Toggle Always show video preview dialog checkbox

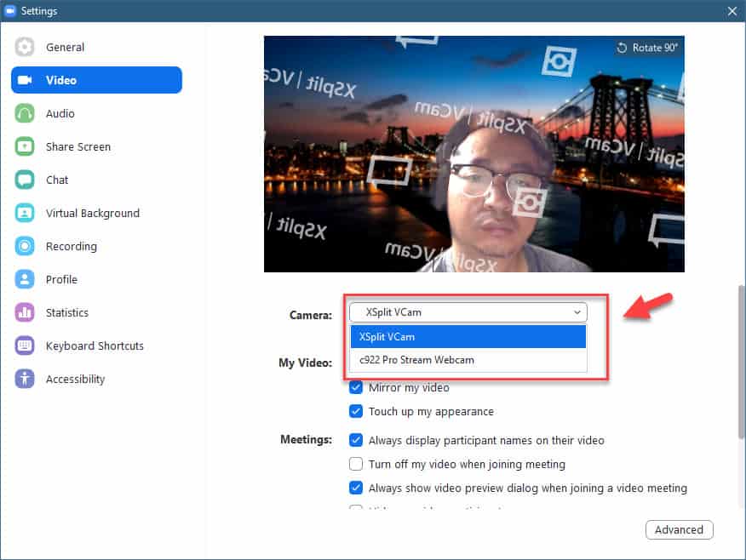coord(356,488)
